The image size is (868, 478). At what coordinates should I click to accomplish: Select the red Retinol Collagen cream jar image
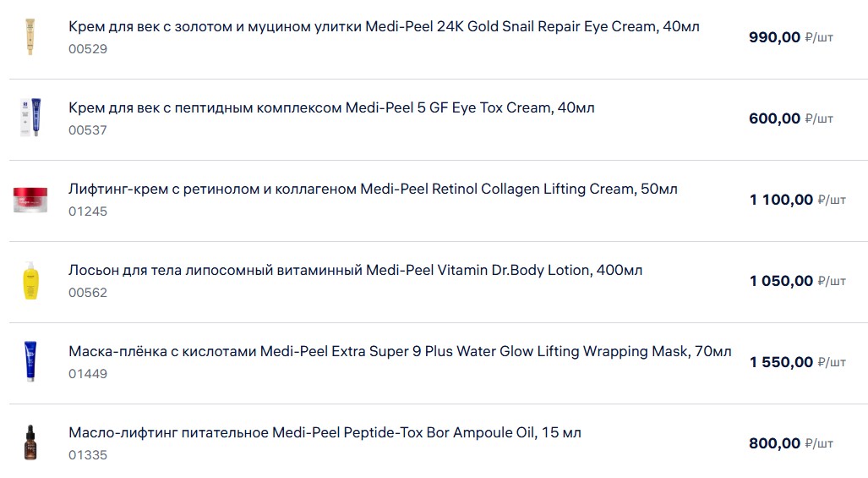tap(30, 200)
